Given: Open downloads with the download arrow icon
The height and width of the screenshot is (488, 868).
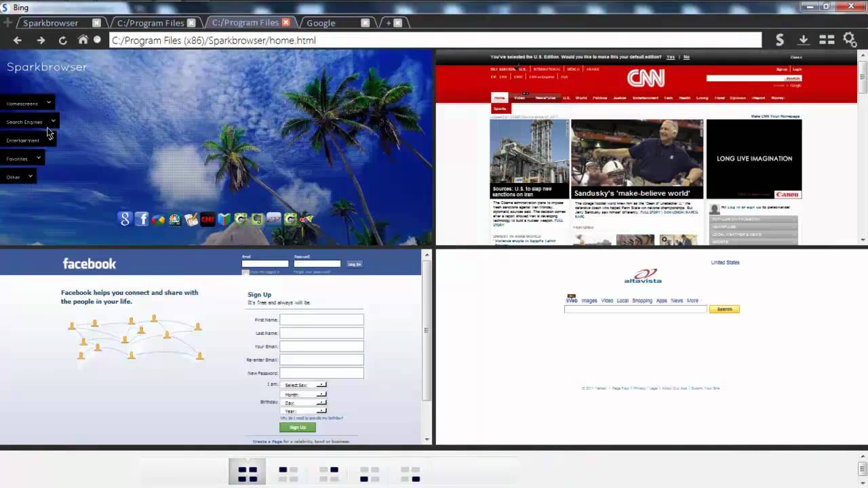Looking at the screenshot, I should tap(804, 40).
